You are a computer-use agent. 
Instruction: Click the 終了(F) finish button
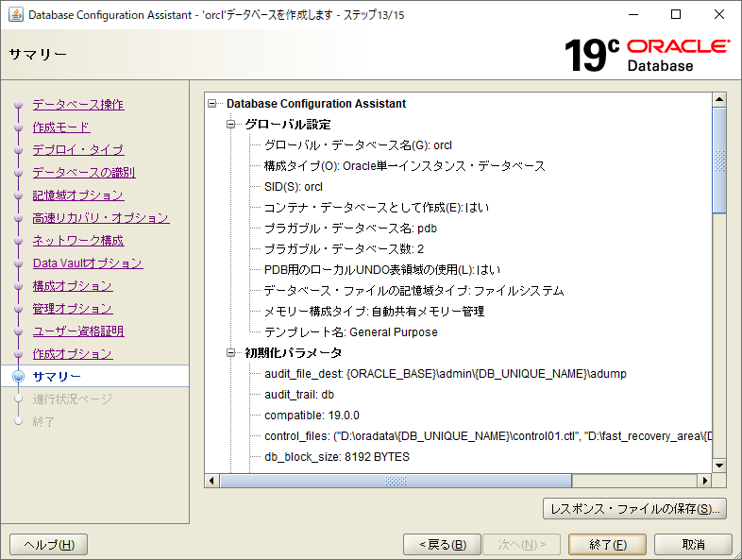pyautogui.click(x=608, y=544)
